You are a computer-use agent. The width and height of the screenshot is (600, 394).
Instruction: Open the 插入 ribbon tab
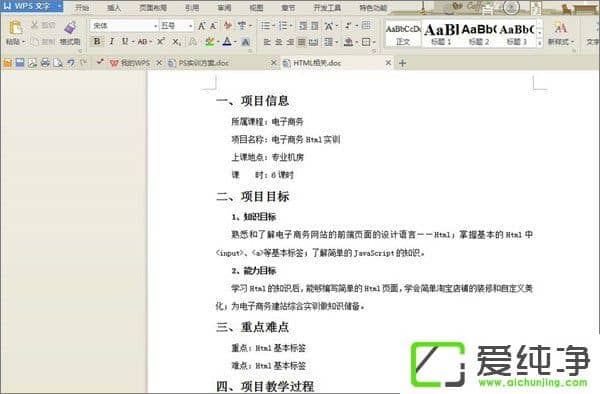pyautogui.click(x=114, y=8)
